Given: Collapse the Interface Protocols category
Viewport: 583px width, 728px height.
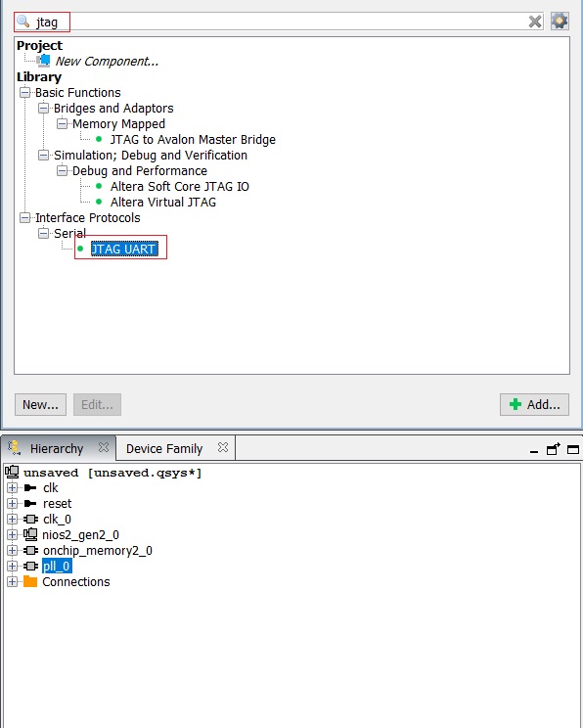Looking at the screenshot, I should pyautogui.click(x=24, y=217).
